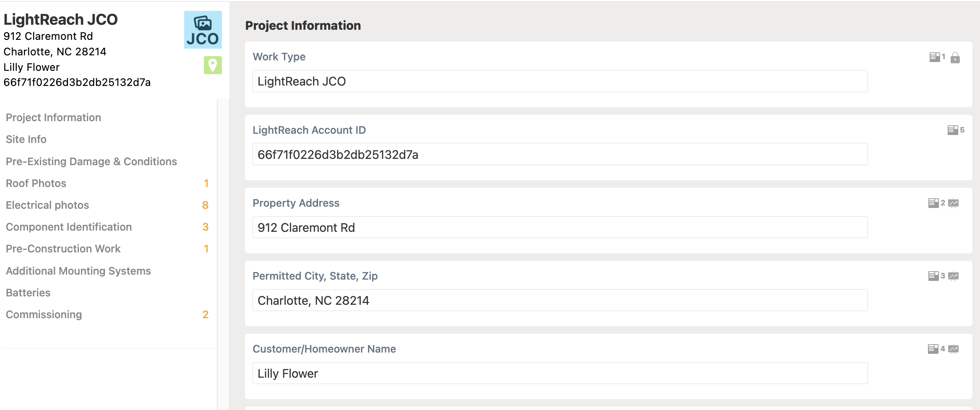Open Batteries section link

[x=28, y=293]
